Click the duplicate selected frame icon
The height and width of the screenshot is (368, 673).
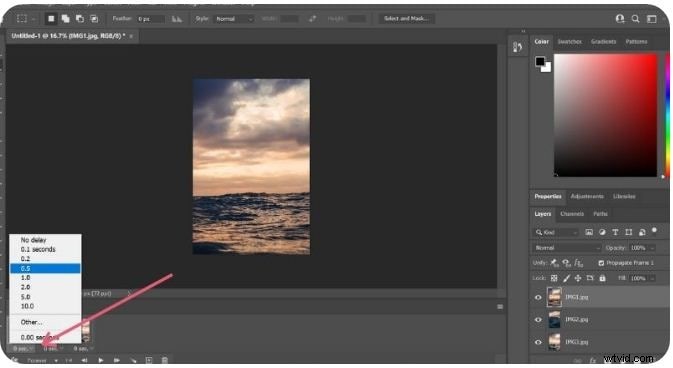149,360
